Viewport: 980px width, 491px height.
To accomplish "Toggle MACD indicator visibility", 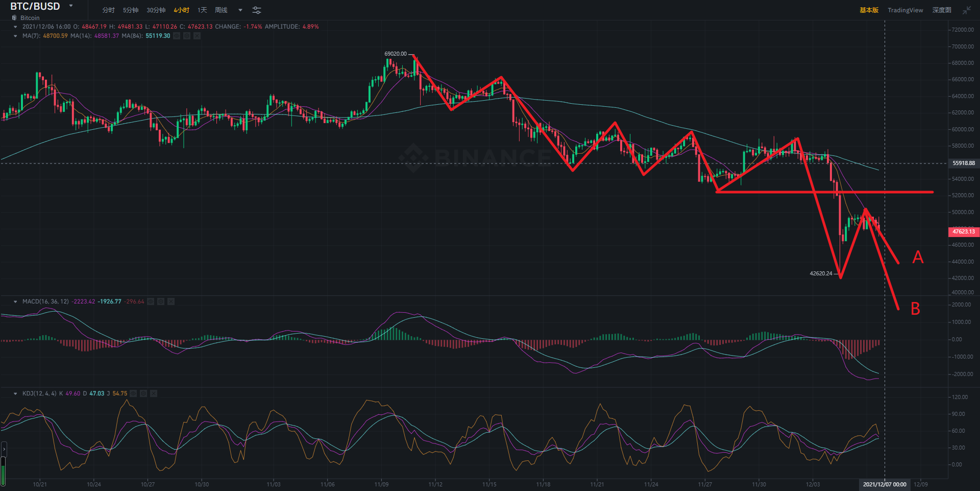I will click(151, 301).
